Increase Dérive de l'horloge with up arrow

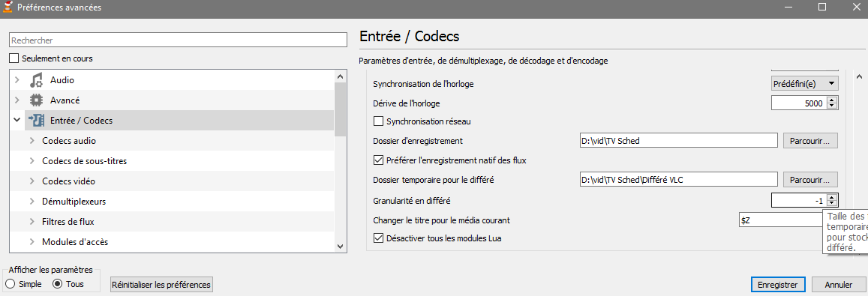coord(832,100)
